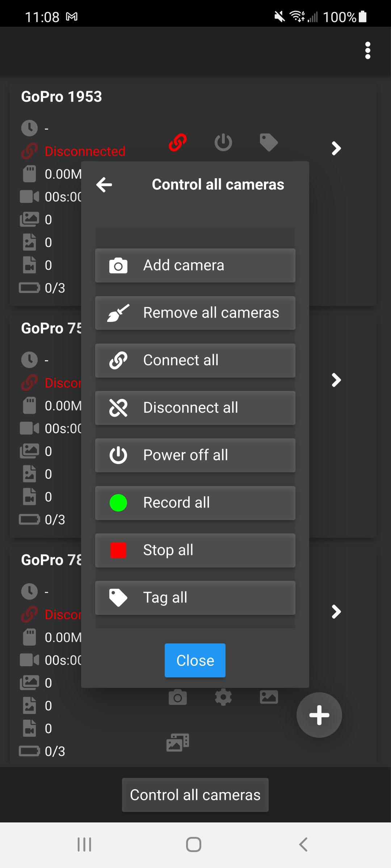Viewport: 391px width, 868px height.
Task: Select Connect all
Action: coord(195,360)
